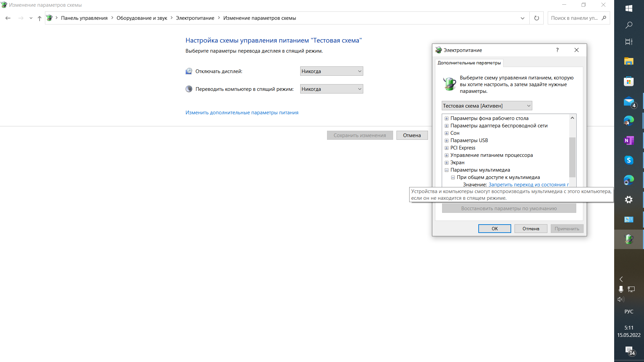Open the Отключать дисплей dropdown
This screenshot has width=644, height=362.
(331, 71)
